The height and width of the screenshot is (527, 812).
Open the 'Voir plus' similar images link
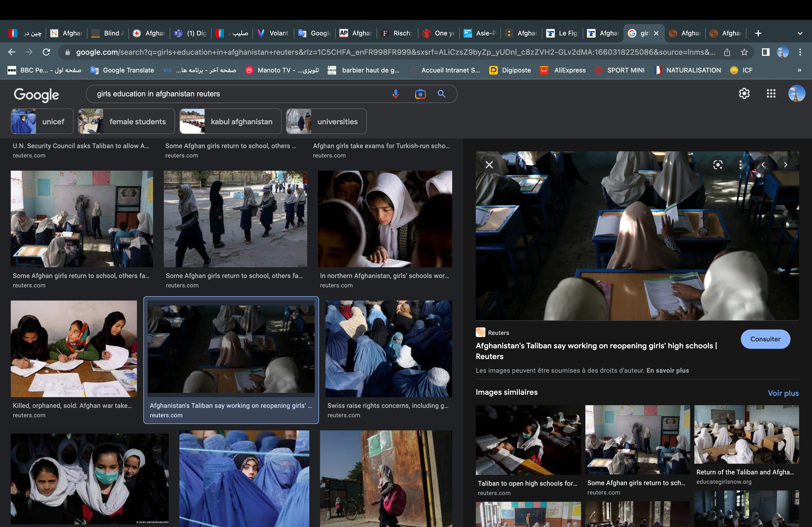coord(783,393)
